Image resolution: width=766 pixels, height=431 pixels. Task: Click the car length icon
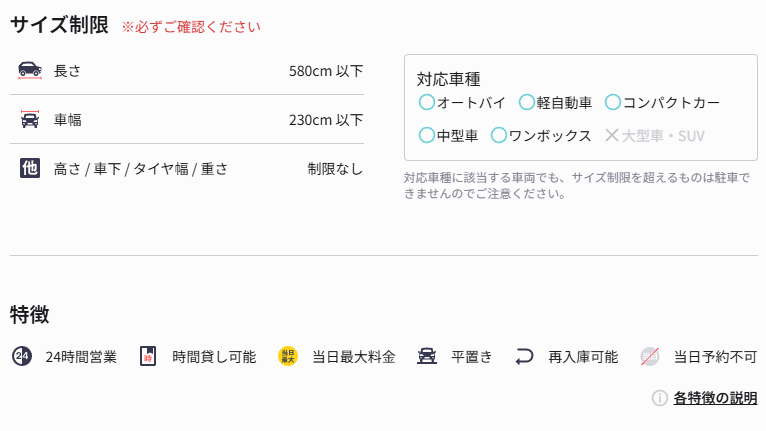[x=30, y=70]
